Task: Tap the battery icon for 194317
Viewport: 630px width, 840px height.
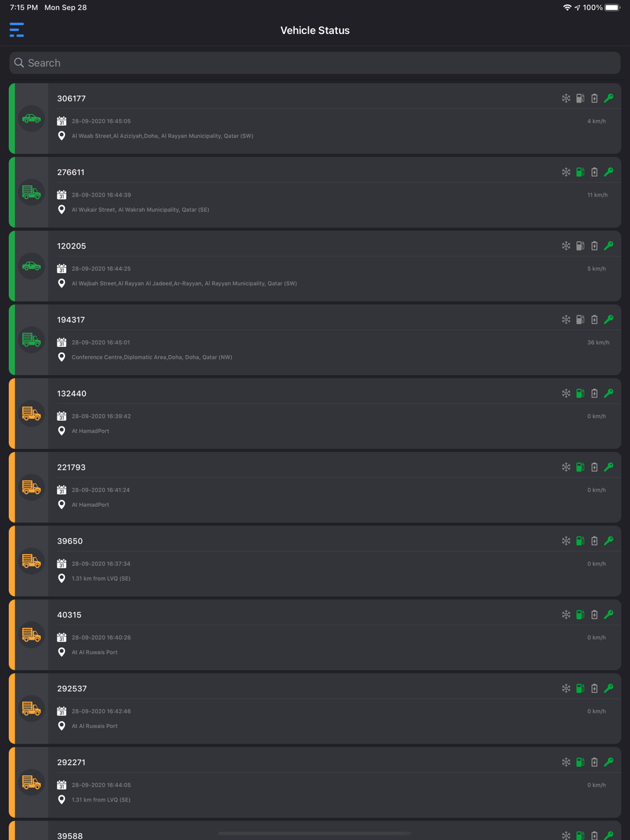Action: pos(594,320)
